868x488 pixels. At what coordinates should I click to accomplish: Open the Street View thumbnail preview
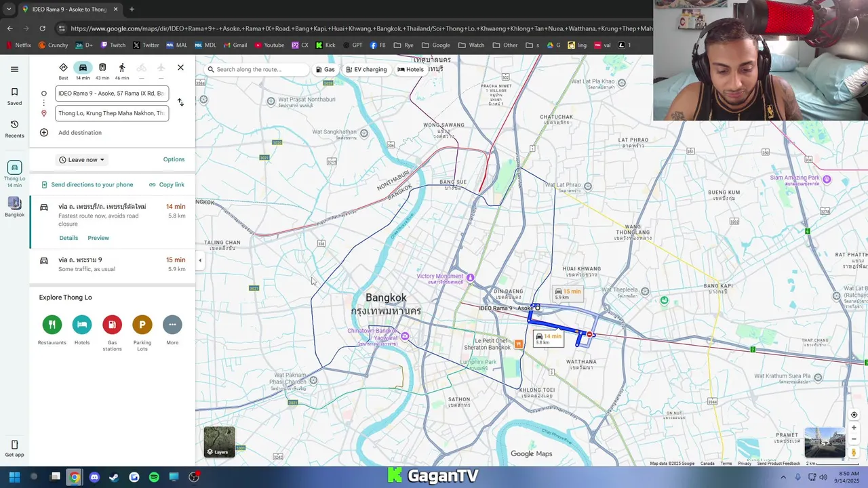825,442
